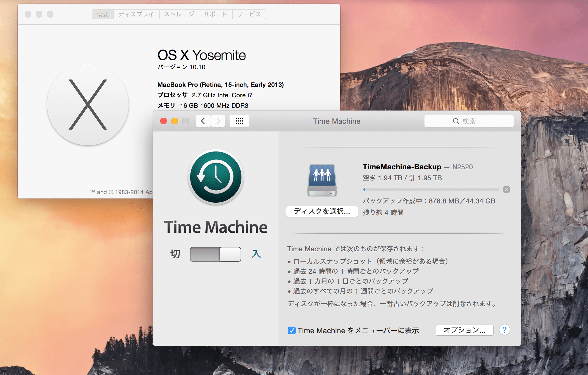Click the N2520 server label
588x375 pixels.
click(462, 167)
